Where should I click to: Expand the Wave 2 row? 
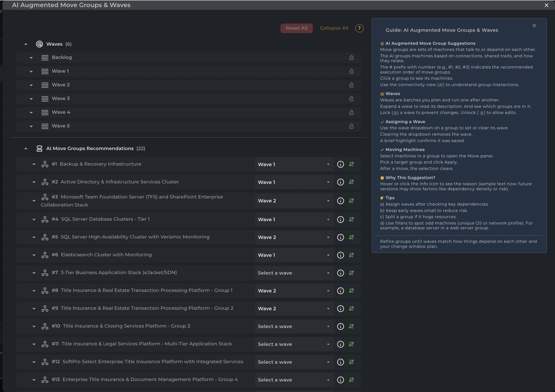pos(31,85)
